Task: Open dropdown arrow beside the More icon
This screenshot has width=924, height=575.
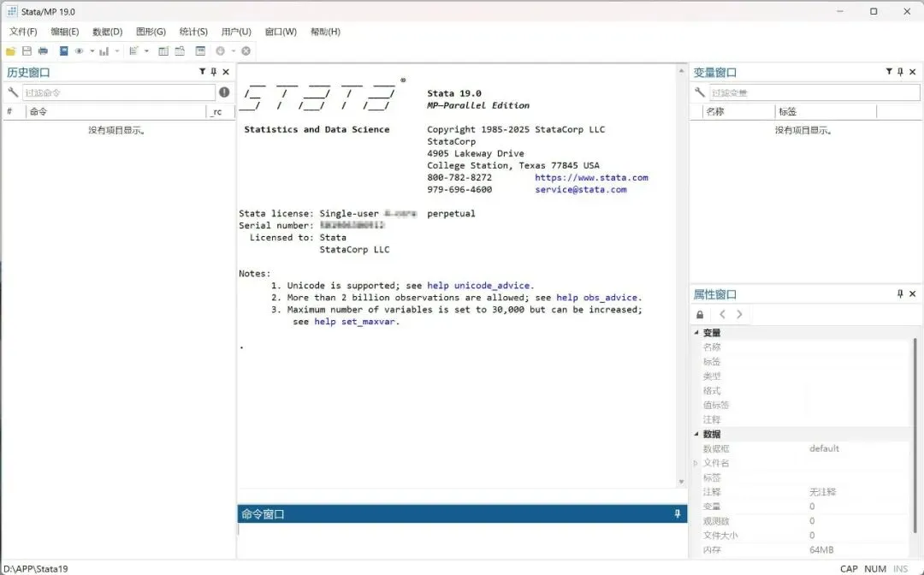Action: pos(234,51)
